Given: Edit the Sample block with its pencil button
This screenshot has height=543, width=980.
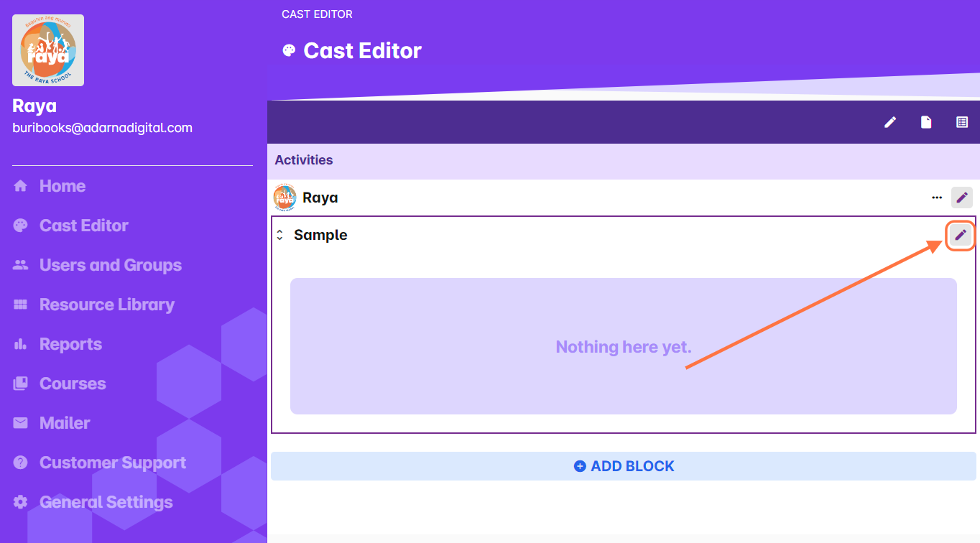Looking at the screenshot, I should coord(961,235).
